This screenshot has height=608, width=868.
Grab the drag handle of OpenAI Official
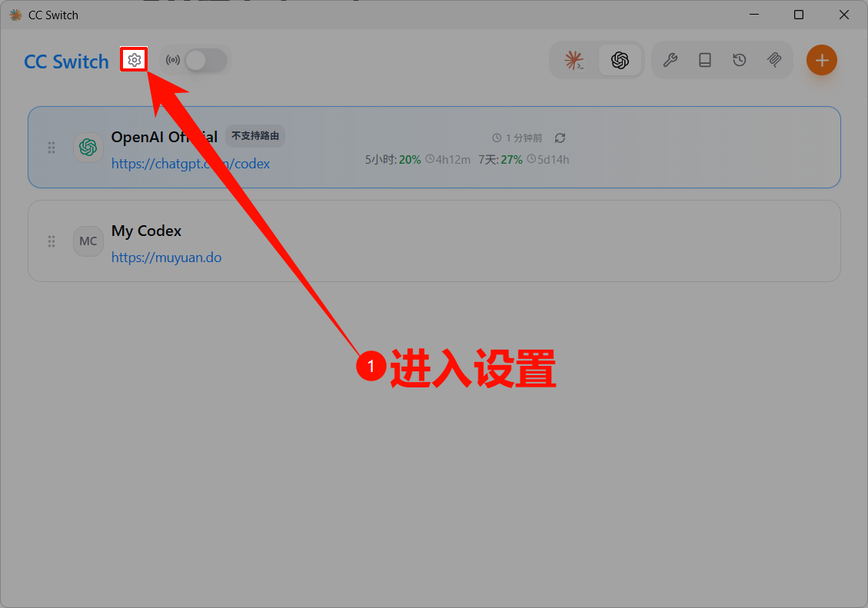point(52,147)
